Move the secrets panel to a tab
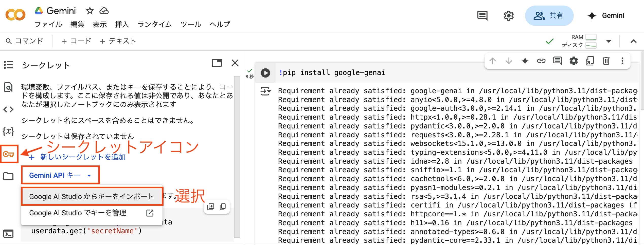Screen dimensions: 644x246 click(x=217, y=63)
